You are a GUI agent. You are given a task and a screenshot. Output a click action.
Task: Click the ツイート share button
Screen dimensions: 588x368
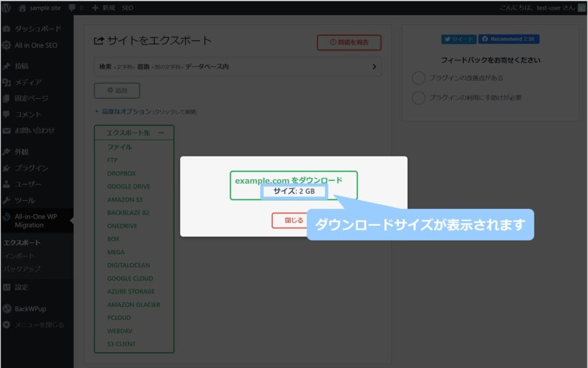pos(458,38)
